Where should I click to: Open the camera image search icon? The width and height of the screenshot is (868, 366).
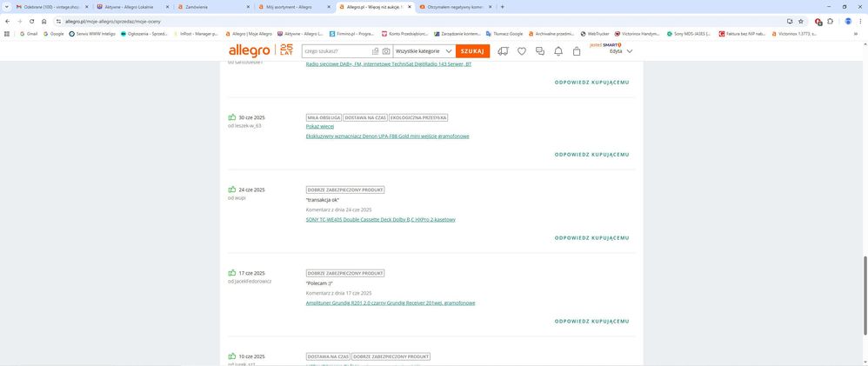[x=386, y=51]
